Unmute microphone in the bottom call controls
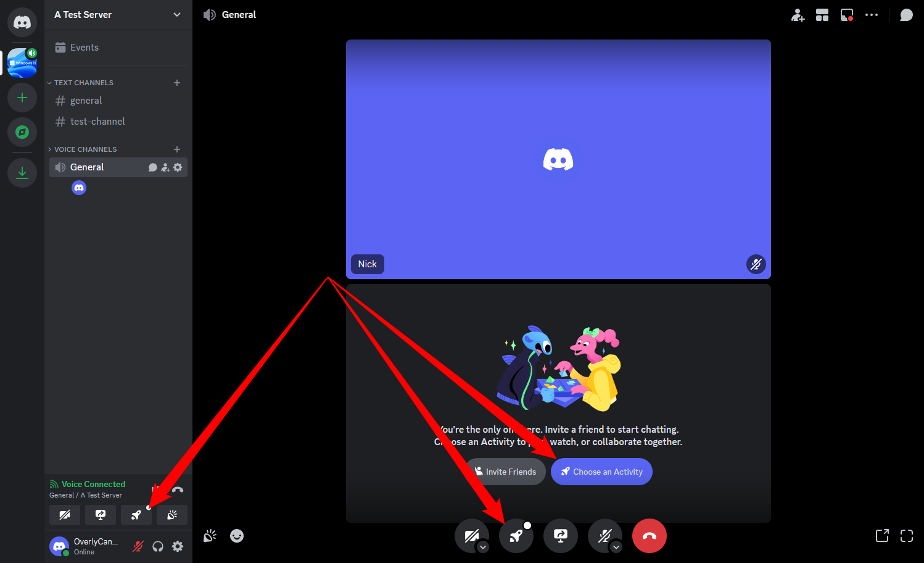 point(604,535)
